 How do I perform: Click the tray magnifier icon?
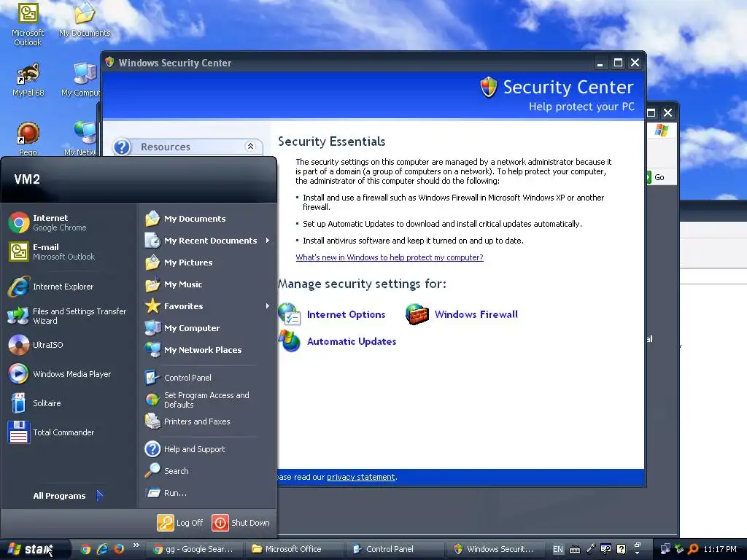(x=693, y=549)
